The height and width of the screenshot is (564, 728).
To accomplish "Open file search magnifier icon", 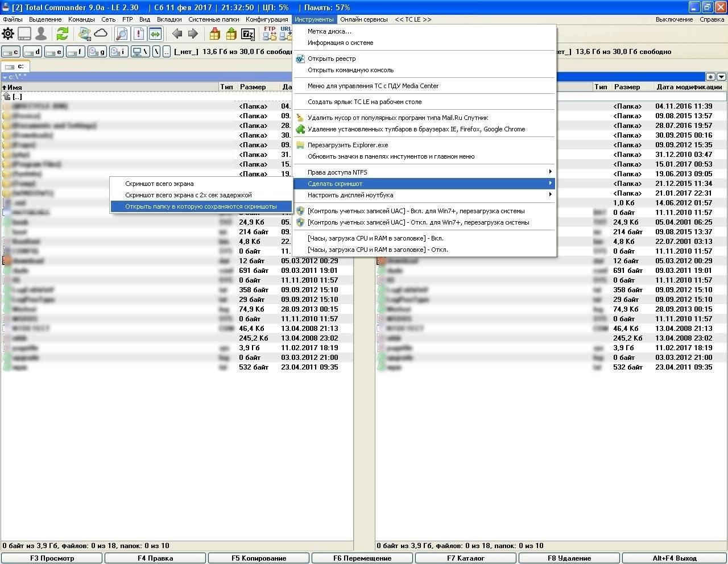I will coord(122,34).
